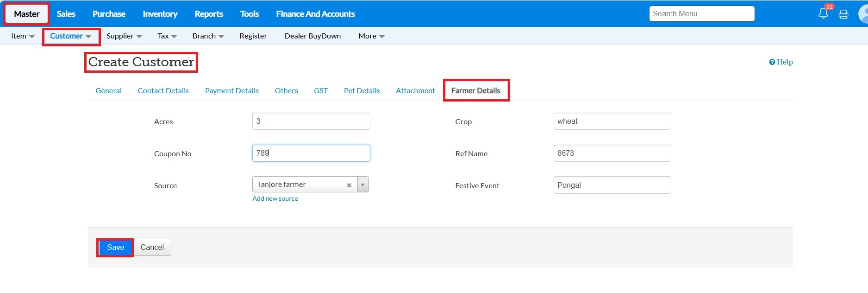Screen dimensions: 868x293
Task: Open the user profile avatar
Action: click(x=864, y=14)
